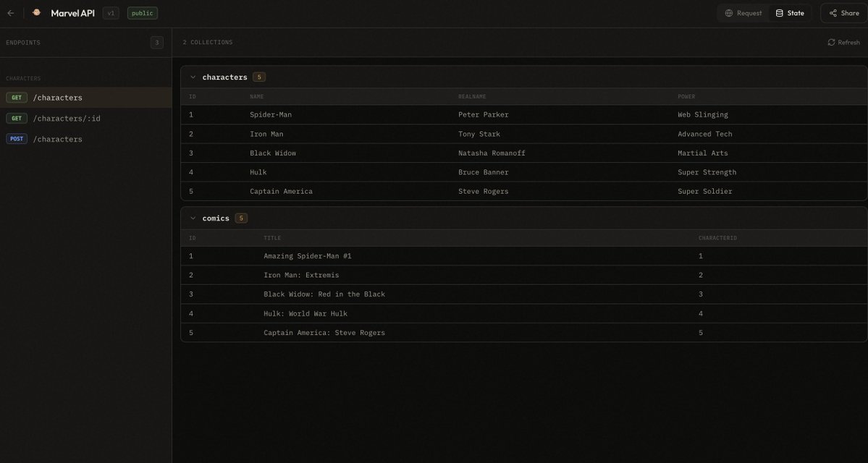Click the Iron Man: Extremis title

pyautogui.click(x=301, y=275)
